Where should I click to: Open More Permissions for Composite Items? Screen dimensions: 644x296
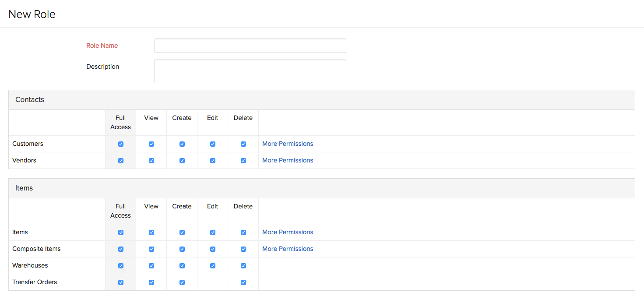click(288, 249)
